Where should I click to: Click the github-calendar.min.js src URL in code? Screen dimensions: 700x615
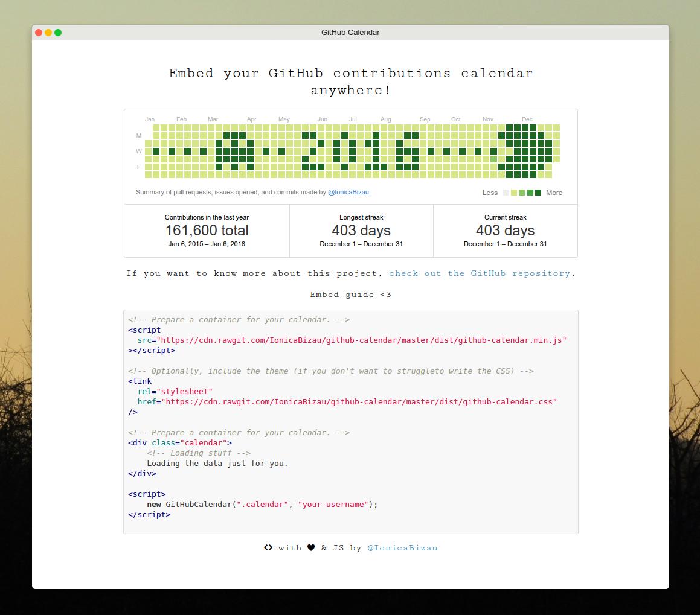tap(362, 340)
